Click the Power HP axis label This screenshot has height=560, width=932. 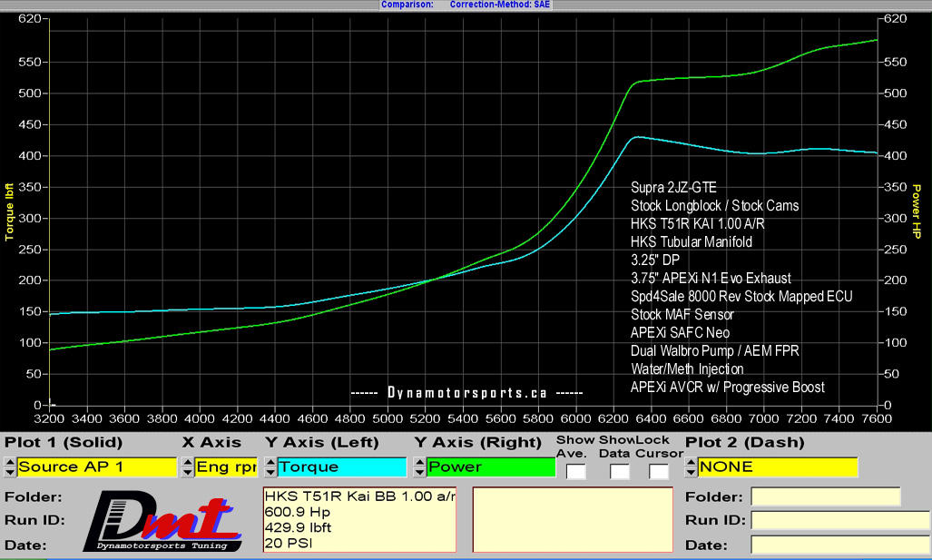(x=916, y=211)
